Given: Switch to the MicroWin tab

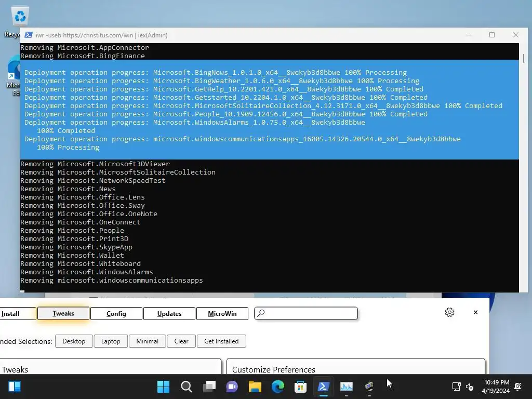Looking at the screenshot, I should click(x=222, y=313).
